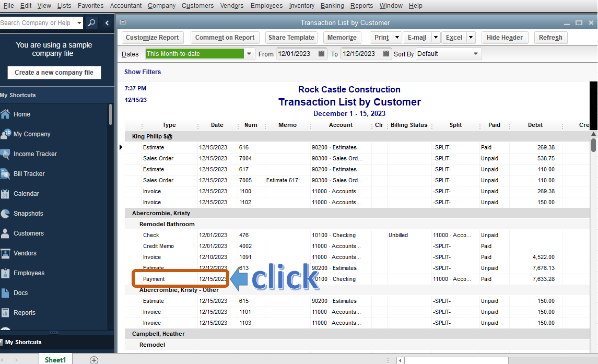Open the Dates range dropdown
Viewport: 598px width, 364px height.
[249, 54]
